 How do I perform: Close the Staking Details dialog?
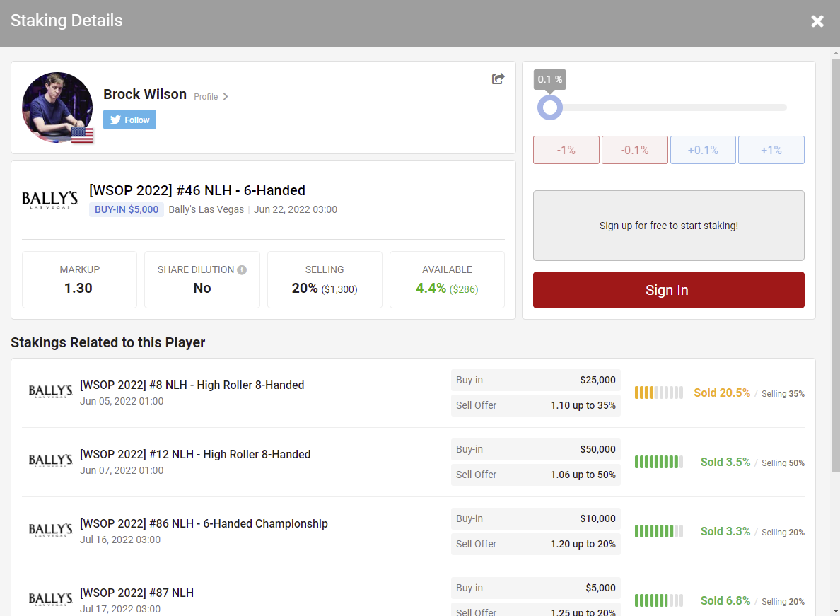pyautogui.click(x=817, y=21)
